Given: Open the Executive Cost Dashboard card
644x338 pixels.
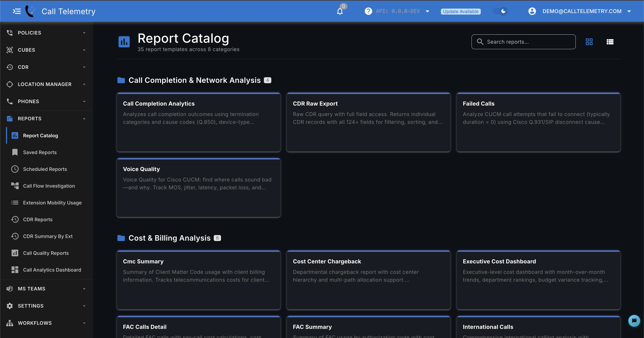Looking at the screenshot, I should pyautogui.click(x=539, y=280).
